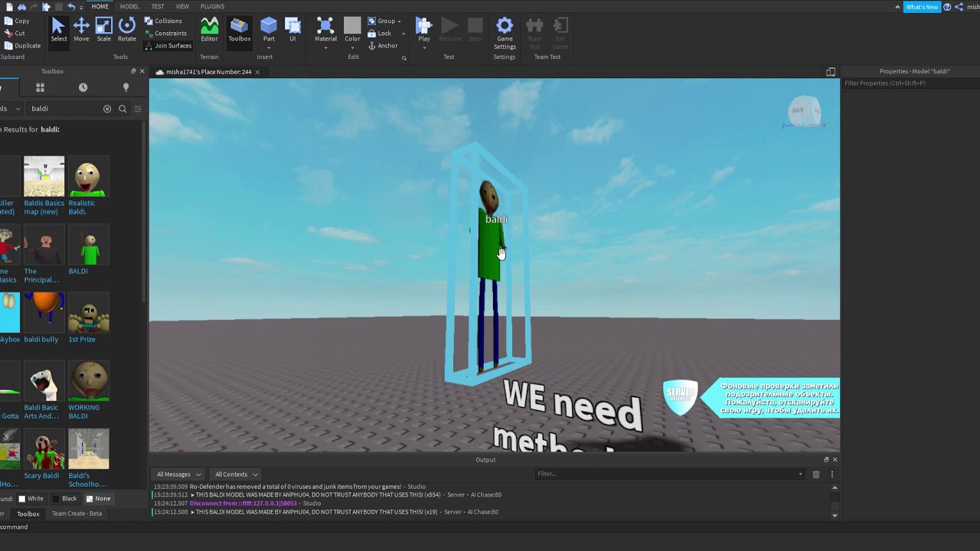Open Output filter history dropdown arrow
Screen dimensions: 980x551
(x=801, y=474)
